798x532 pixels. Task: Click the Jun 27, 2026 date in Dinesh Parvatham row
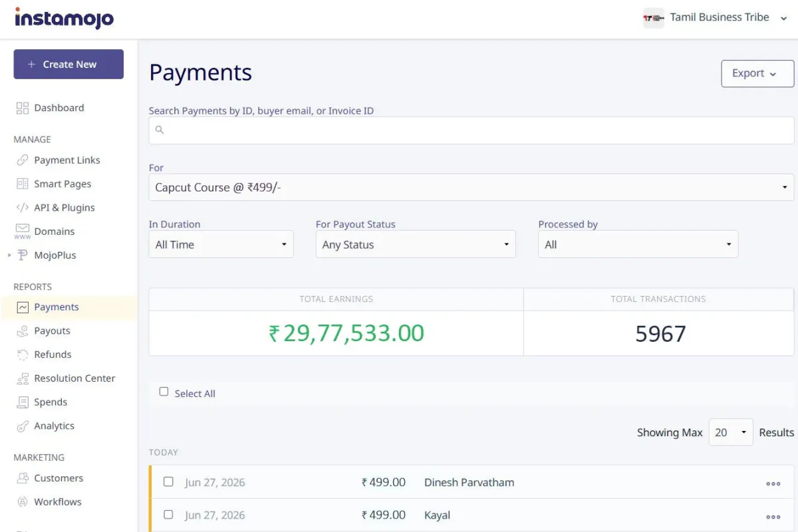(x=215, y=483)
